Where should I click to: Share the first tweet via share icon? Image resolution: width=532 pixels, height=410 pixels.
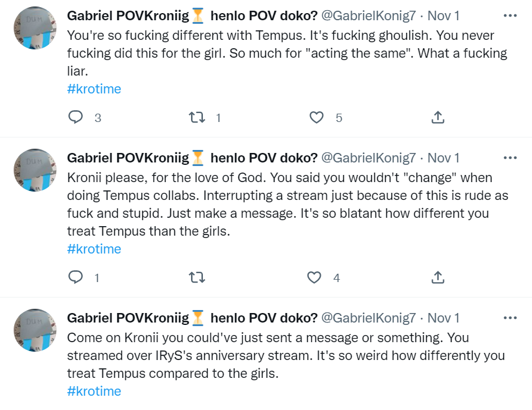click(437, 118)
